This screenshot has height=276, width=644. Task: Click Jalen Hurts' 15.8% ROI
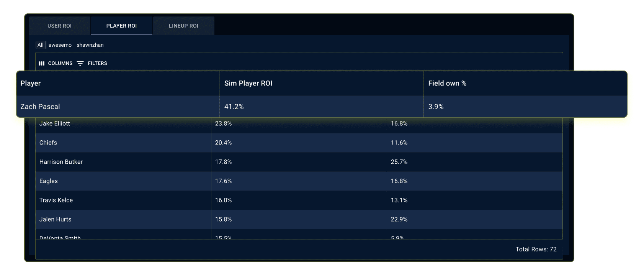[x=223, y=219]
